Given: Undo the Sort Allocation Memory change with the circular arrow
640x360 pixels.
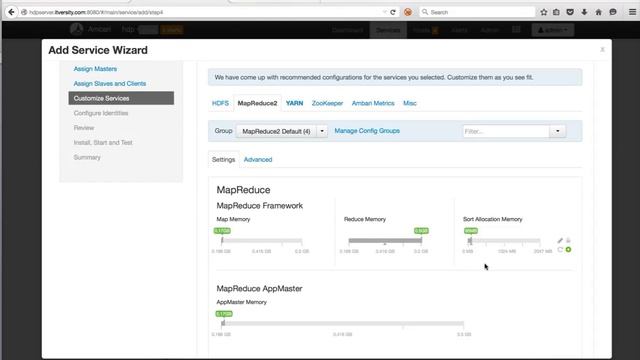Looking at the screenshot, I should pyautogui.click(x=560, y=249).
